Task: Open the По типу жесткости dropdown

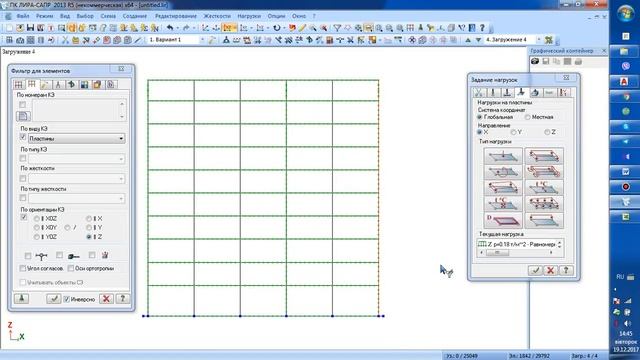Action: click(76, 199)
